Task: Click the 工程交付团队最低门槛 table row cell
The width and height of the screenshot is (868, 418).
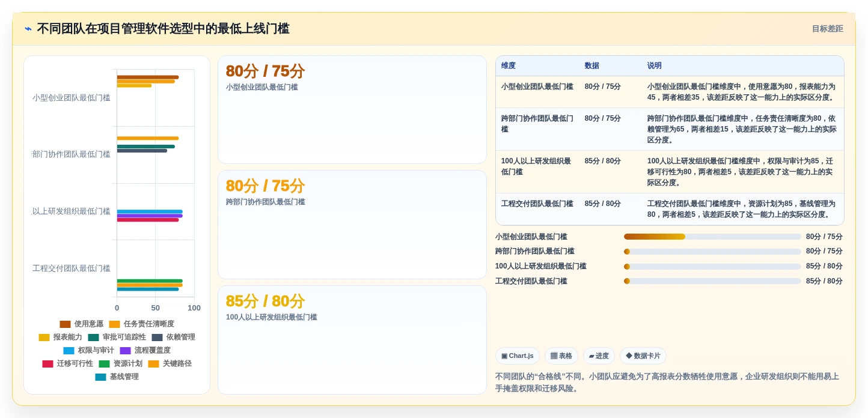Action: pos(537,209)
